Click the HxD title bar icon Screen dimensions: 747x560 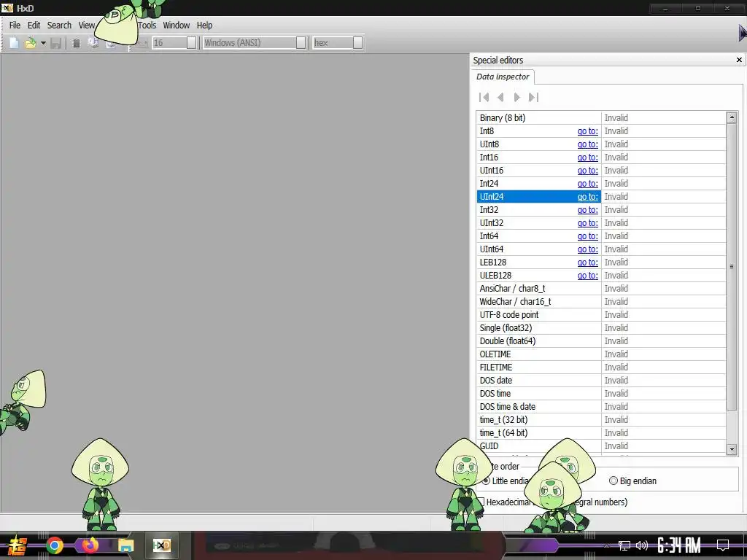point(7,7)
